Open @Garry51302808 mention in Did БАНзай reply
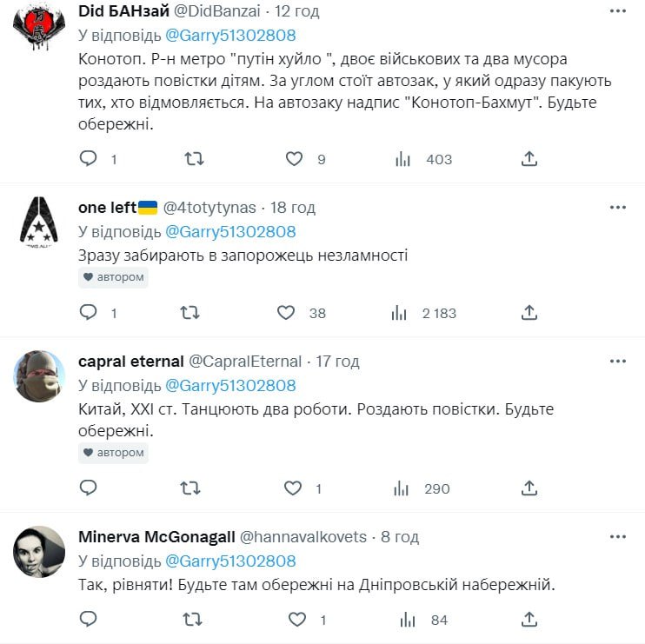Image resolution: width=645 pixels, height=644 pixels. [229, 36]
